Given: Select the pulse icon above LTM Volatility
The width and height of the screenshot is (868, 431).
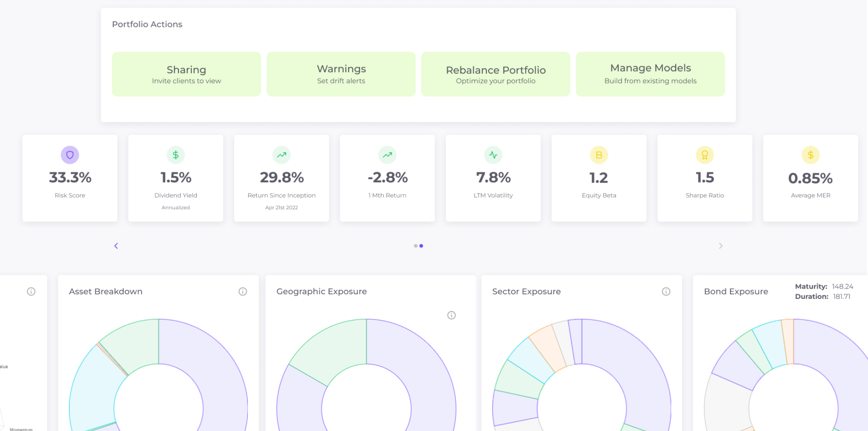Looking at the screenshot, I should 493,155.
